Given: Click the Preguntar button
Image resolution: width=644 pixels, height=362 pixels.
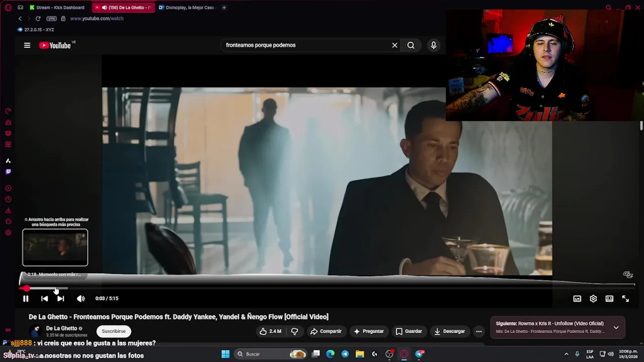Looking at the screenshot, I should coord(368,331).
